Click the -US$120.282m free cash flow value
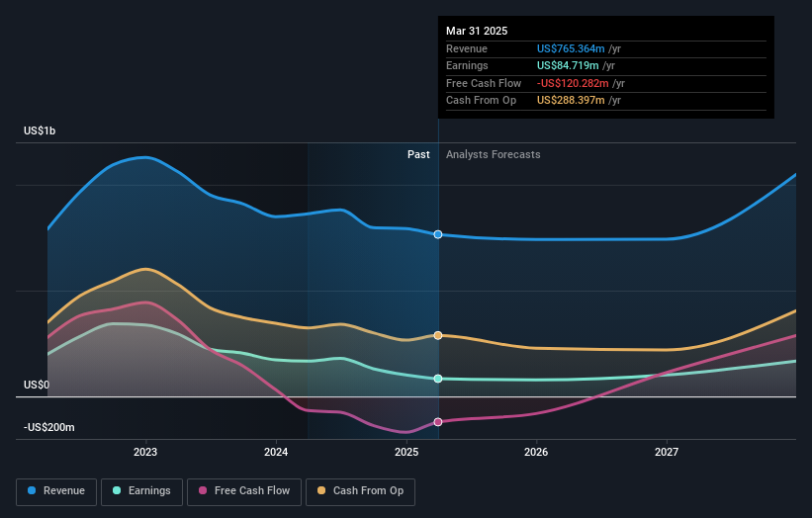Image resolution: width=812 pixels, height=518 pixels. tap(573, 83)
